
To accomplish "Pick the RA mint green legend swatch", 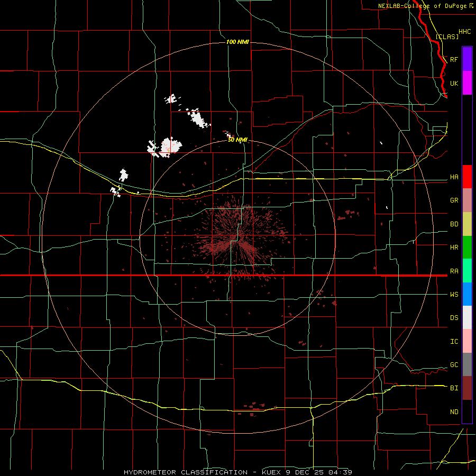I will click(x=467, y=271).
